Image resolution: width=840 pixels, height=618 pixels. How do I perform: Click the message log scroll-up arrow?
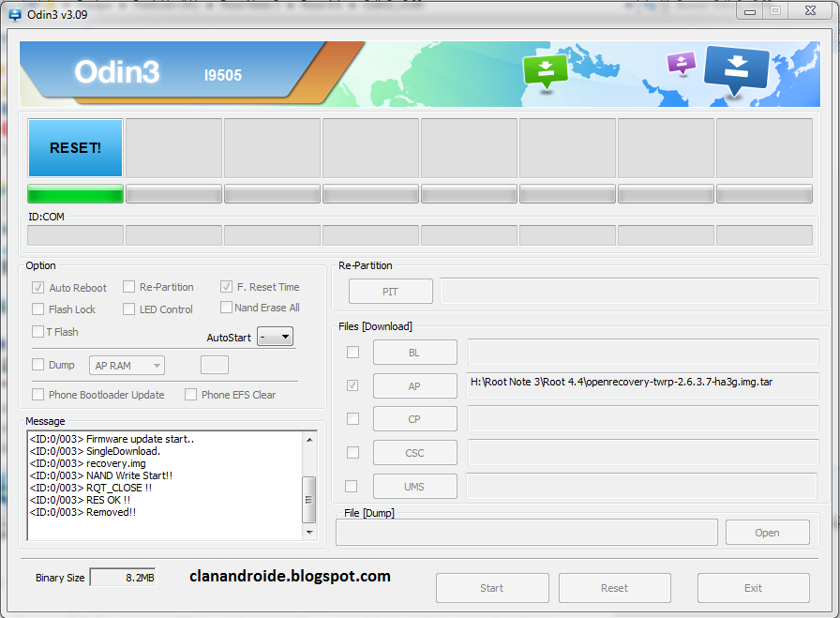pos(309,440)
